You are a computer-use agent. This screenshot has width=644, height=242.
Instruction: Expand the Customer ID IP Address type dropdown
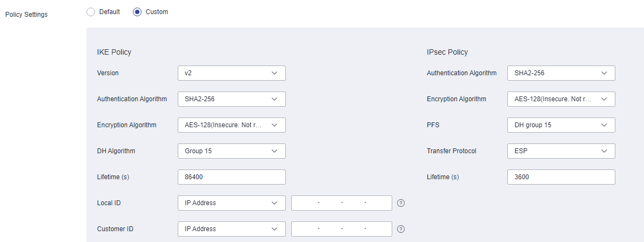click(232, 229)
